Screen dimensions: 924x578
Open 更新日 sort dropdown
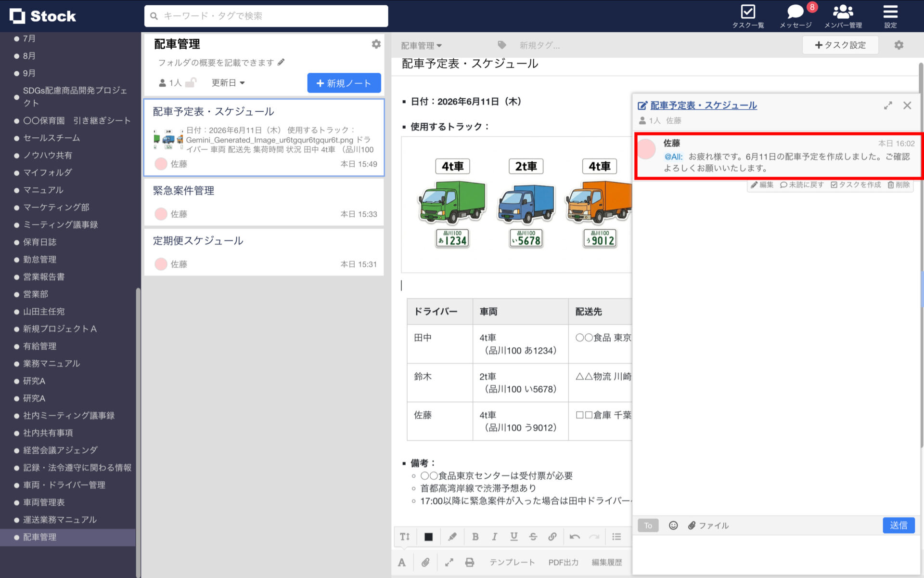point(228,83)
